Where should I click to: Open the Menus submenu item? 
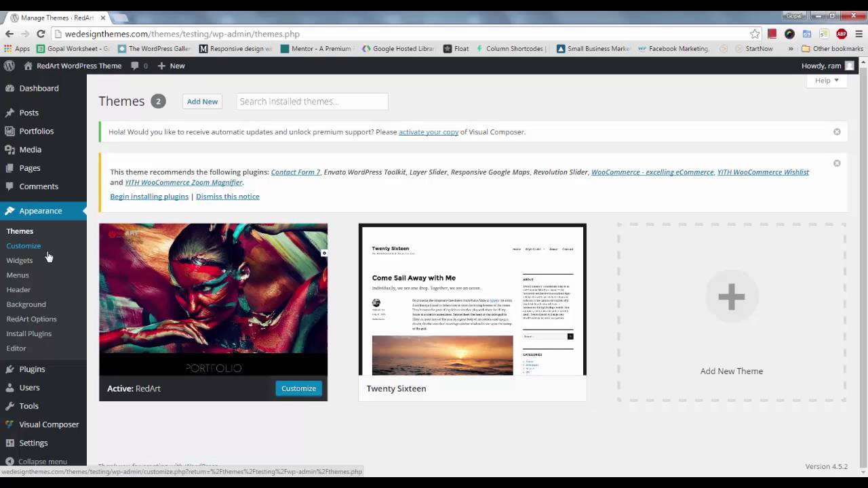point(18,275)
